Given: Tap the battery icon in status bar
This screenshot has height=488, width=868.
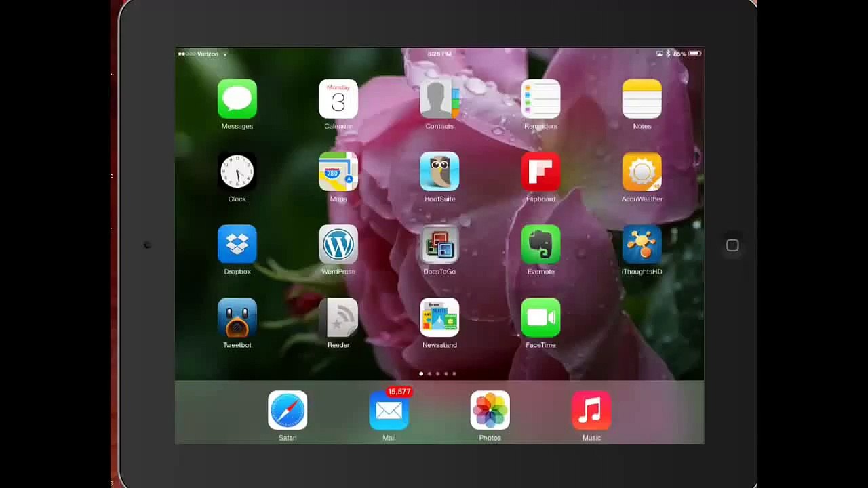Looking at the screenshot, I should click(694, 54).
